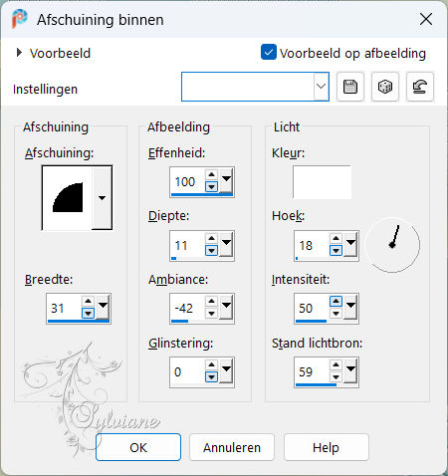Screen dimensions: 448x476
Task: Increase Intensiteit with the up spinner arrow
Action: 336,301
